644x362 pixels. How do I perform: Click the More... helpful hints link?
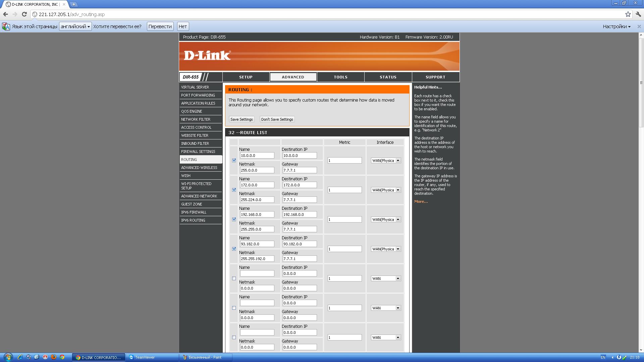point(421,201)
